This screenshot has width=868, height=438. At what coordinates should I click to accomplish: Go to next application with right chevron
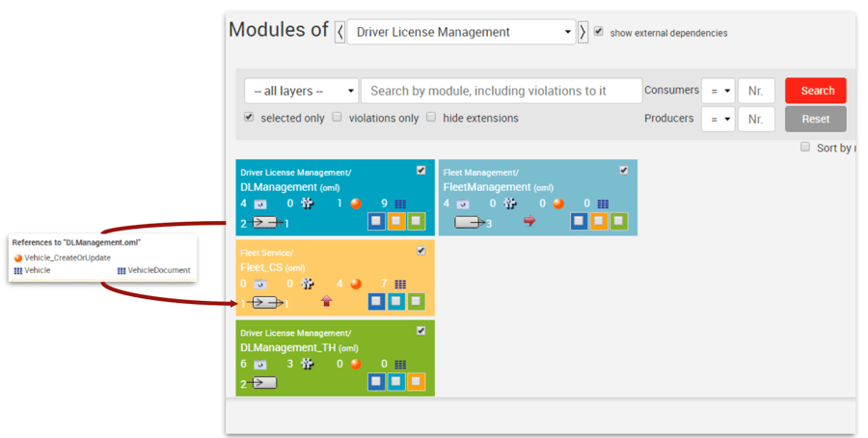coord(583,32)
